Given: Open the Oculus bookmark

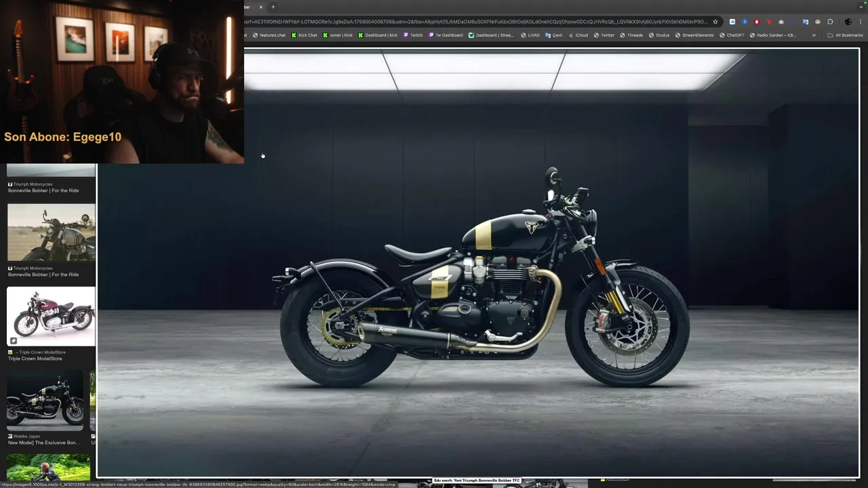Looking at the screenshot, I should point(659,35).
